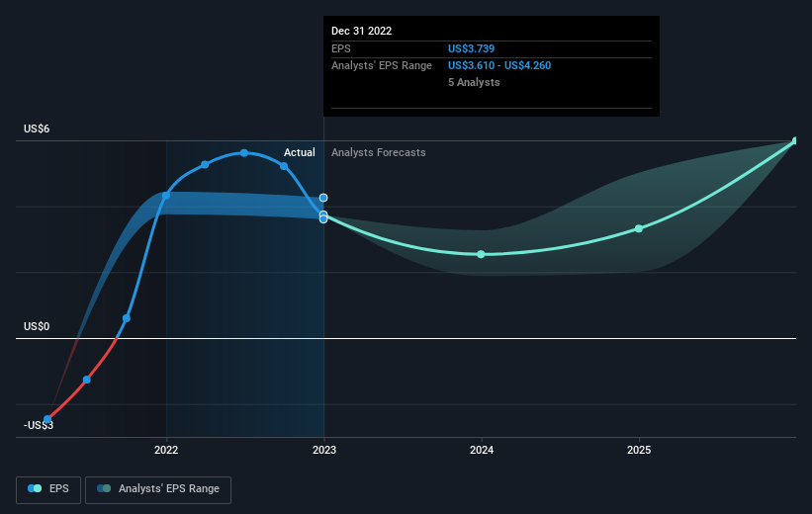
Task: Click the US$3.610 - US$4.260 range text
Action: [499, 66]
